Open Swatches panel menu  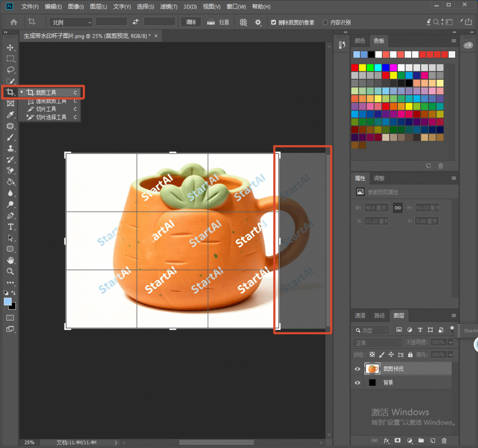454,41
